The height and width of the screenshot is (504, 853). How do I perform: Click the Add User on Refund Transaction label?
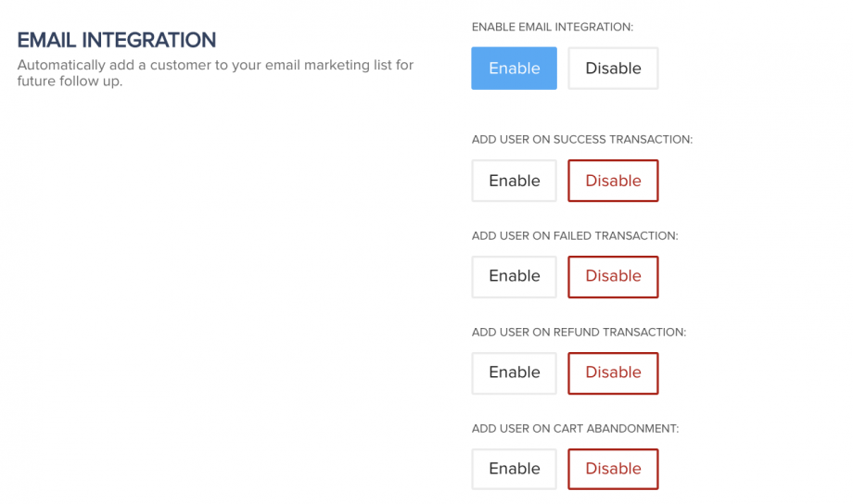pyautogui.click(x=579, y=333)
